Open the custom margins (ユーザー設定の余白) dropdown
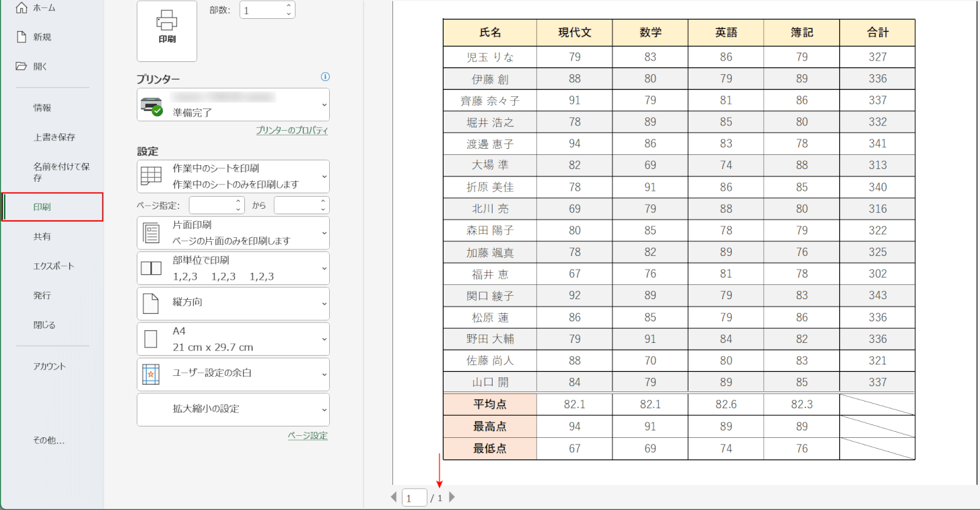 click(233, 375)
